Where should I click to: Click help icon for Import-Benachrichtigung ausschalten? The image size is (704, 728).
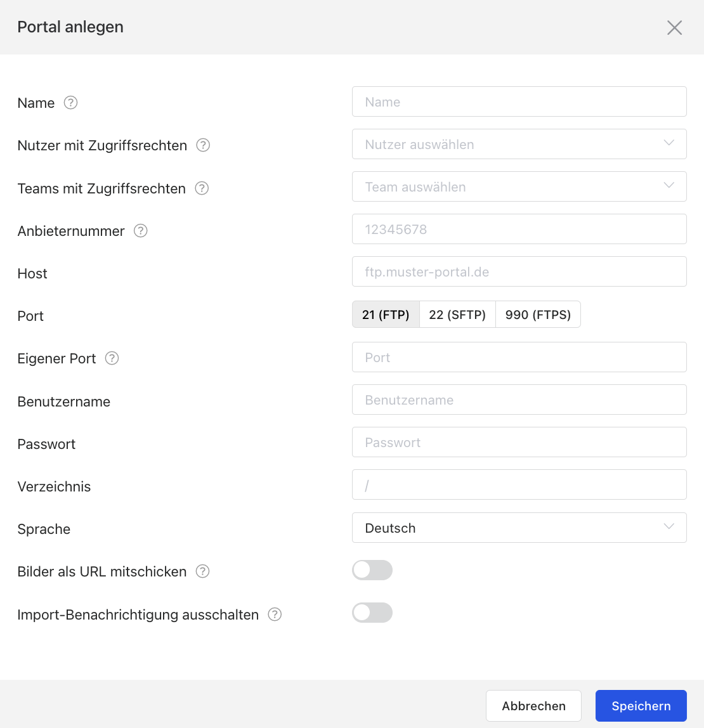click(x=275, y=614)
